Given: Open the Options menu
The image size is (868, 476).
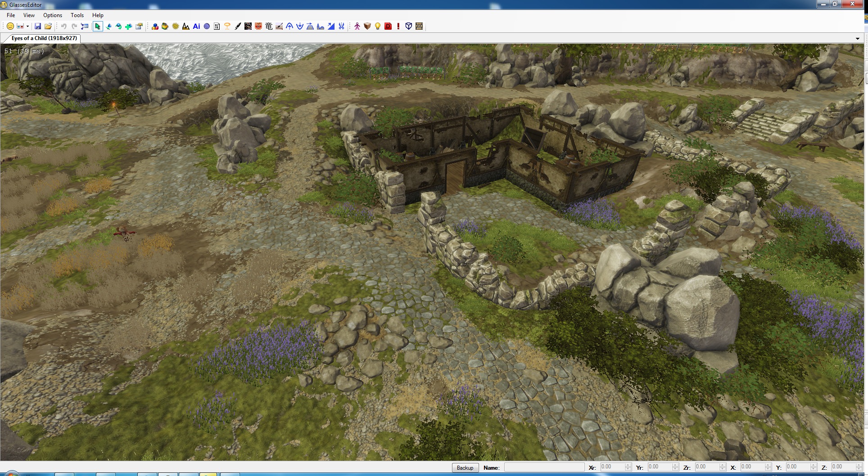Looking at the screenshot, I should [53, 15].
